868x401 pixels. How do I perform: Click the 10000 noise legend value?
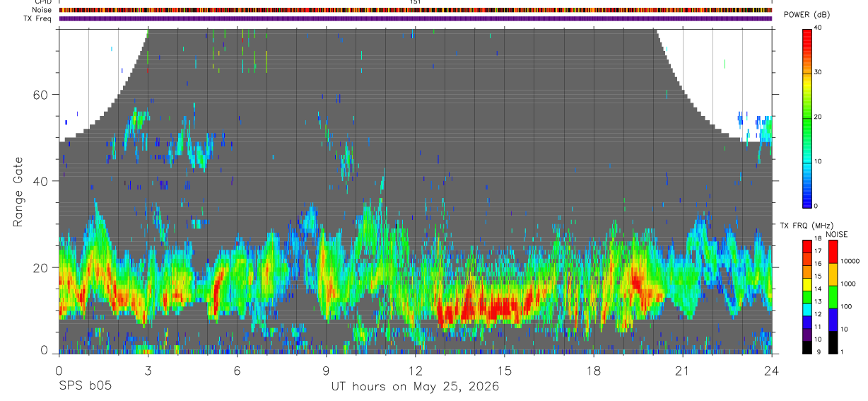coord(850,261)
